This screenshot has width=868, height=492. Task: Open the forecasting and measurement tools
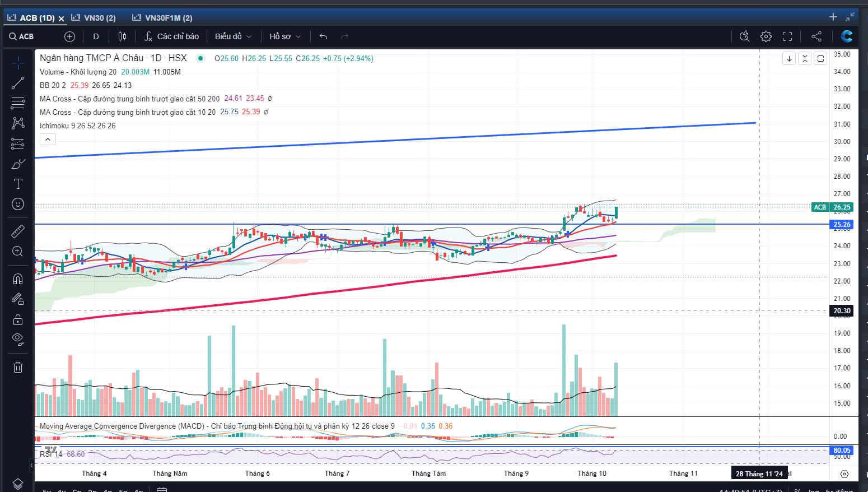point(18,143)
